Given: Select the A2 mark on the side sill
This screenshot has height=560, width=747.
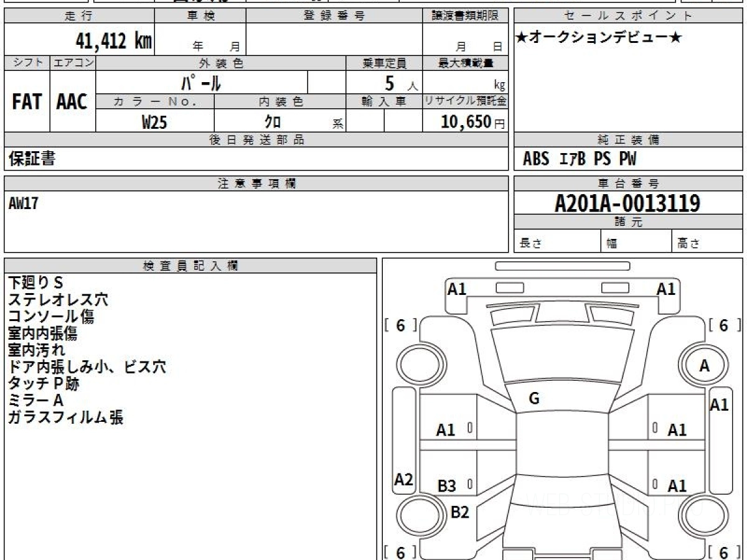Looking at the screenshot, I should (404, 480).
